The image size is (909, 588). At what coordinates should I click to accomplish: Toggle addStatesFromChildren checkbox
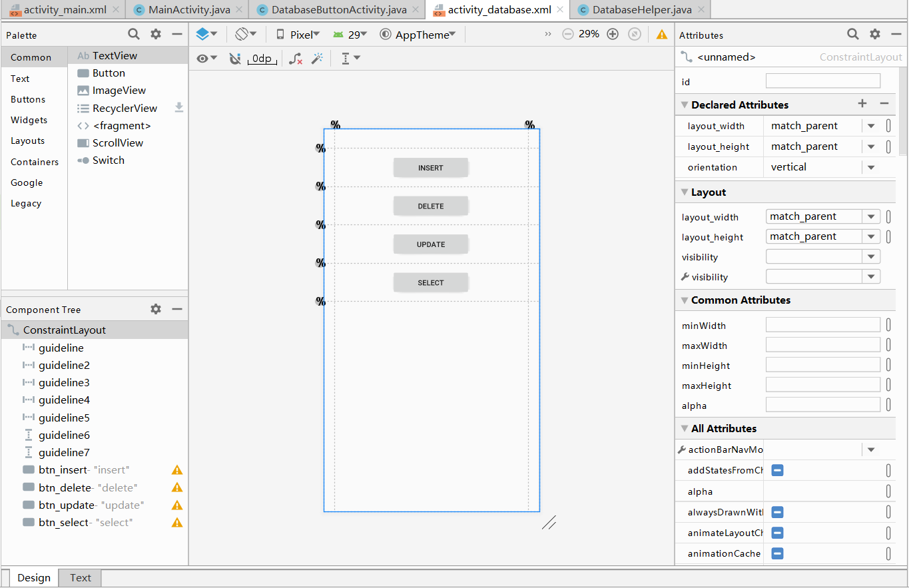(777, 470)
